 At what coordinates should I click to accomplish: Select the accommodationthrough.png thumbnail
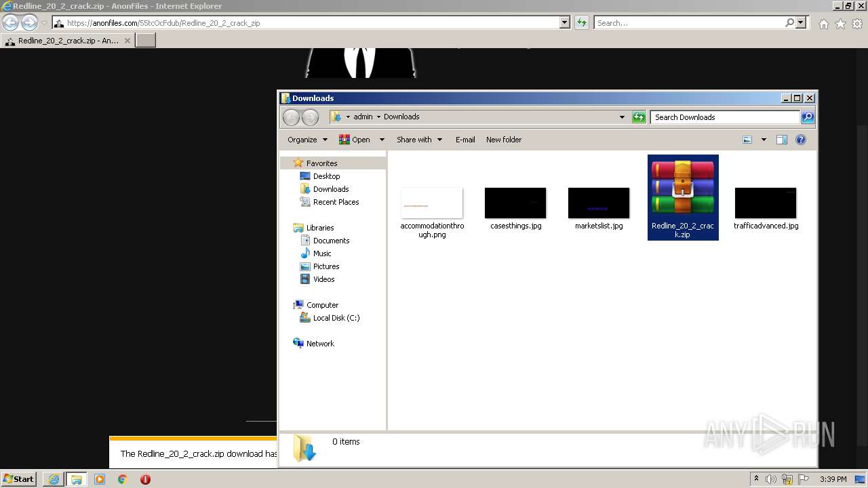coord(432,203)
